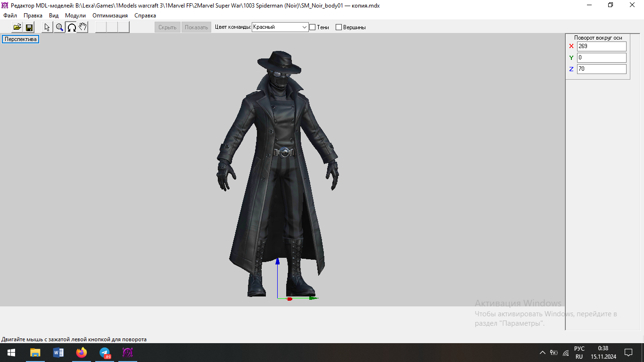This screenshot has width=644, height=362.
Task: Toggle the Тени checkbox
Action: click(x=312, y=27)
